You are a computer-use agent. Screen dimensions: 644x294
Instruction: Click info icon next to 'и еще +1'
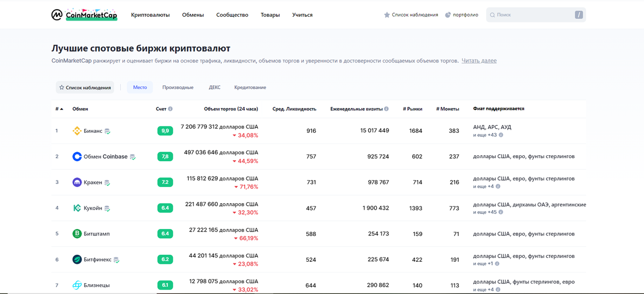(497, 264)
